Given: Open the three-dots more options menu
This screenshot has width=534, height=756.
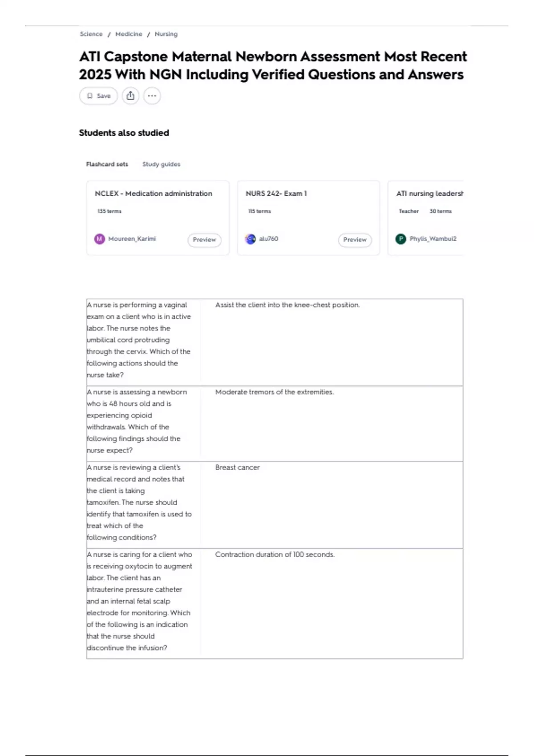Looking at the screenshot, I should click(152, 96).
